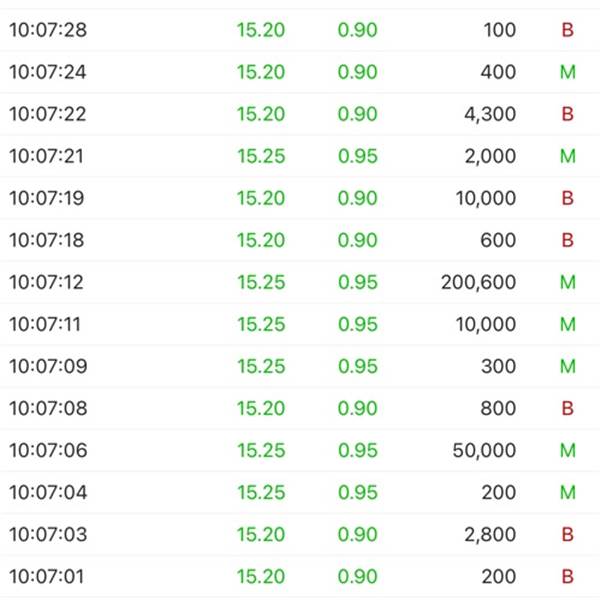This screenshot has width=600, height=600.
Task: Select the B marker at 10:07:19
Action: (567, 198)
